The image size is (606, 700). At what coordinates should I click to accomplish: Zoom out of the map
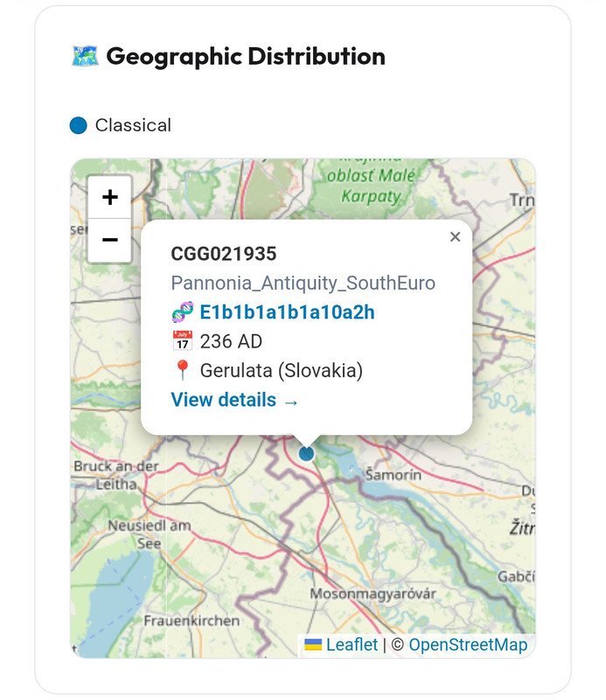(110, 239)
